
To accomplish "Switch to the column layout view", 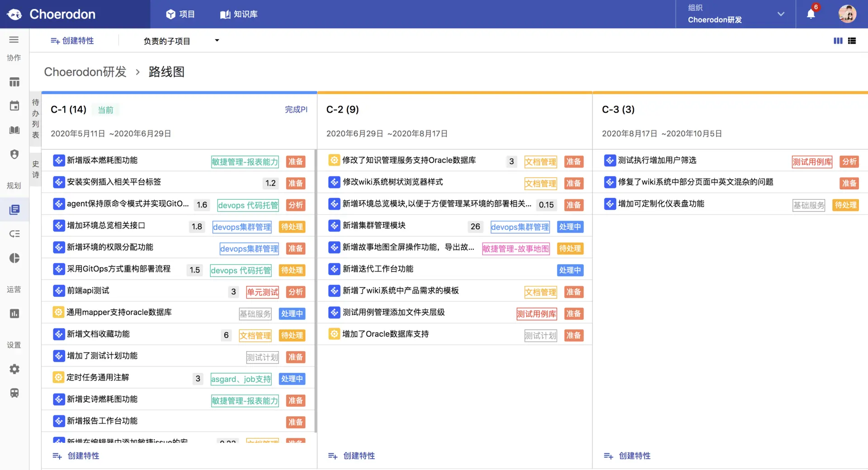I will (838, 41).
